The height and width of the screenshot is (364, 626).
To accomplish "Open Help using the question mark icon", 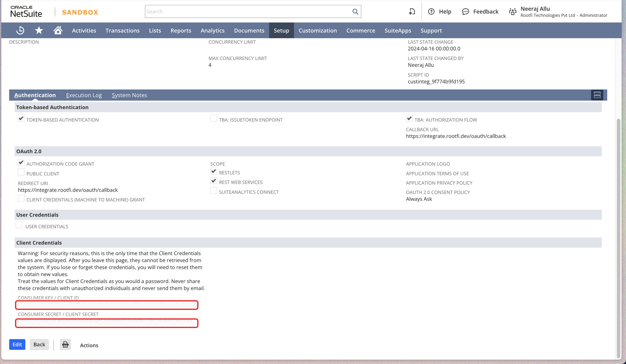I will coord(431,11).
